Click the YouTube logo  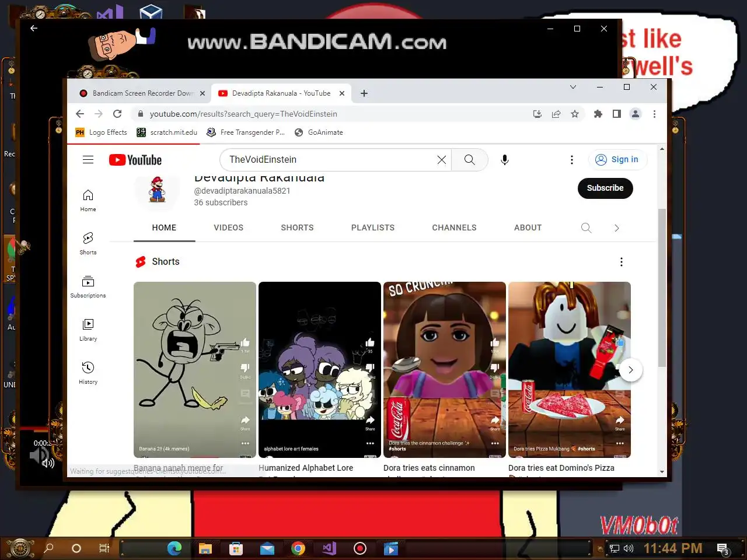(x=135, y=160)
